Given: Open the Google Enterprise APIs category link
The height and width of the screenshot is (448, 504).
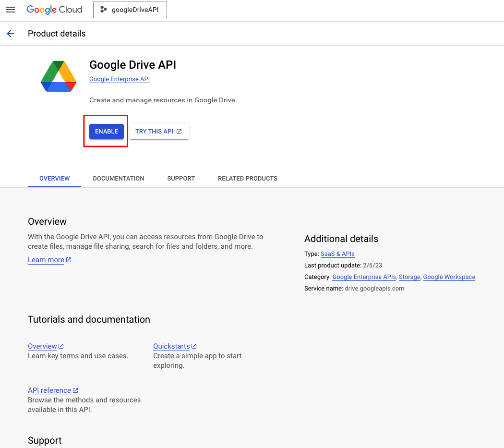Looking at the screenshot, I should (x=364, y=277).
